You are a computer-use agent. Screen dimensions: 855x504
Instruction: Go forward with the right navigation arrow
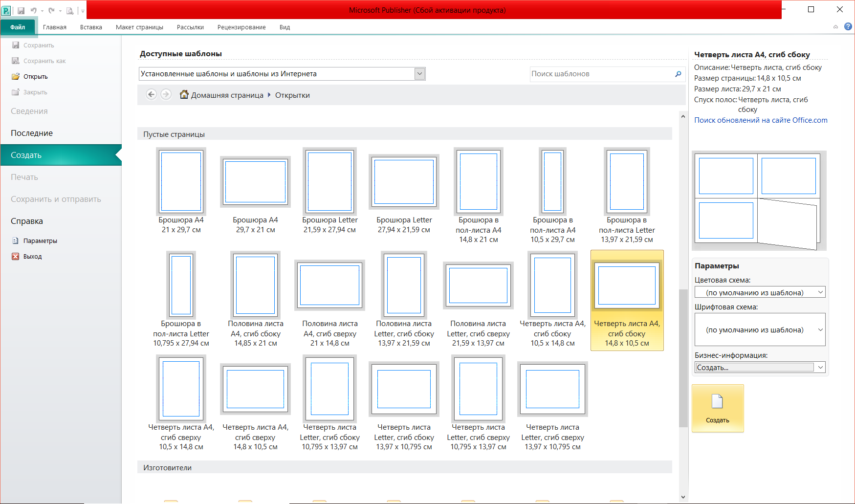click(166, 94)
